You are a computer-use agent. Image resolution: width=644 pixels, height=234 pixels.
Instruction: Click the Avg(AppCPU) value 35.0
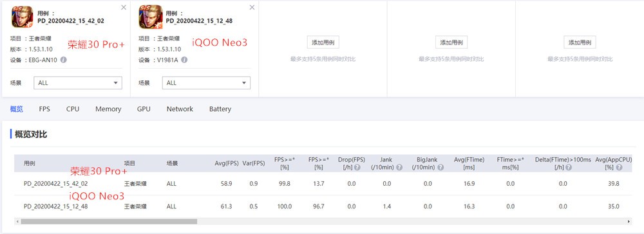614,206
